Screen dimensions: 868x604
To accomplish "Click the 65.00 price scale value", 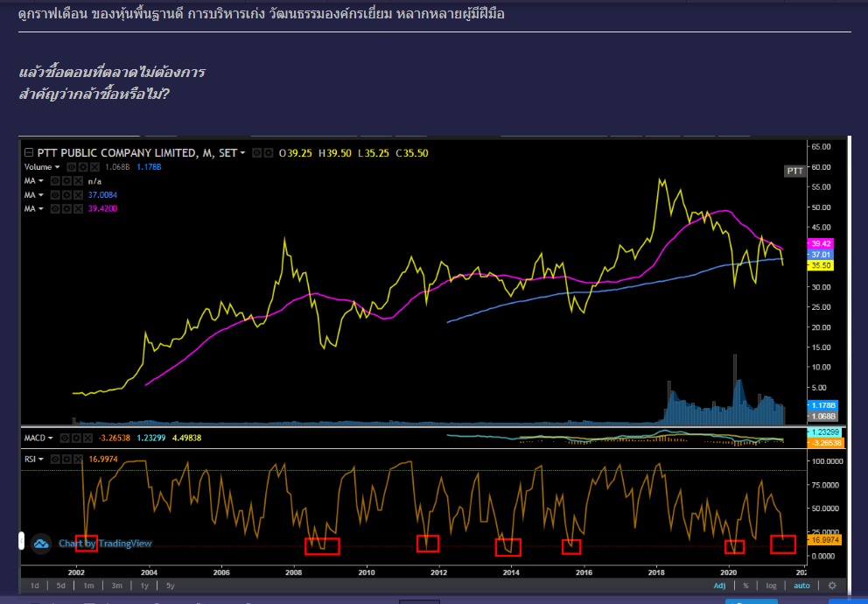I will point(822,147).
